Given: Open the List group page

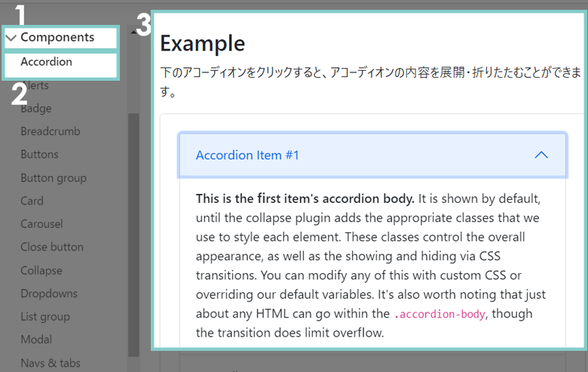Looking at the screenshot, I should [45, 317].
